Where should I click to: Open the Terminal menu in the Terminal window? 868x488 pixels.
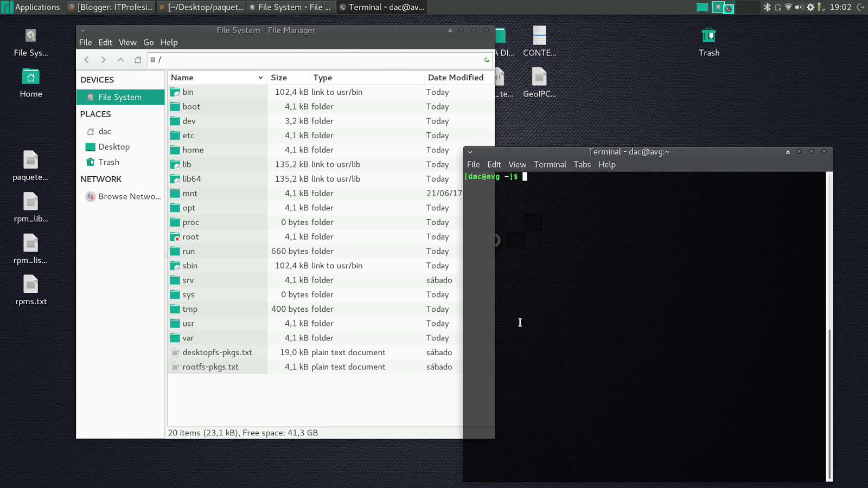pos(550,164)
